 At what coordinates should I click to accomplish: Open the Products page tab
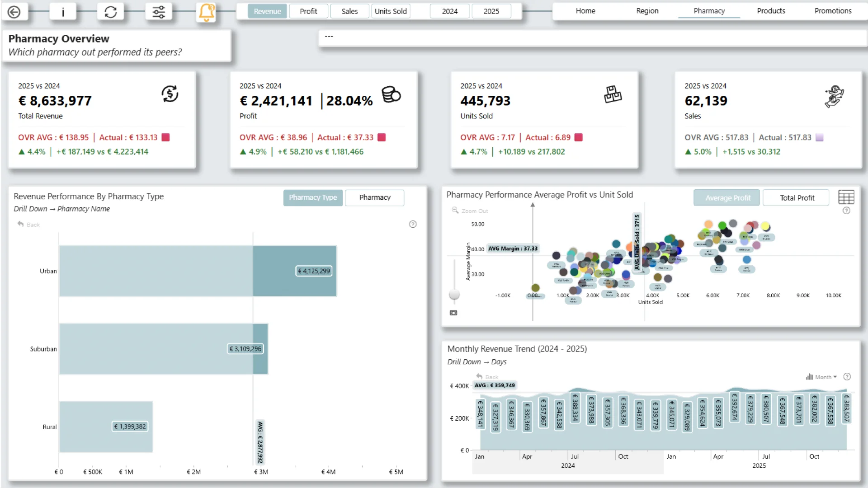coord(771,11)
